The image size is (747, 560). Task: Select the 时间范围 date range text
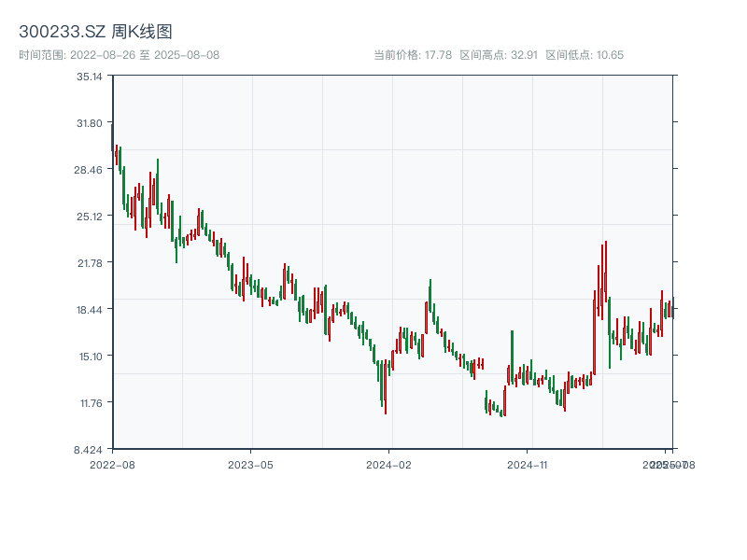coord(119,55)
